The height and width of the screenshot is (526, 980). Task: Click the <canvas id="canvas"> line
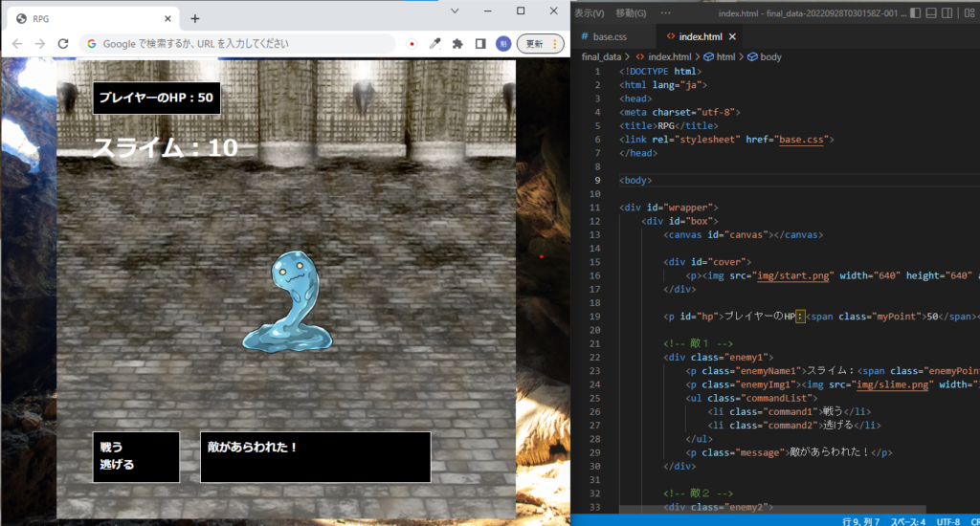tap(743, 235)
